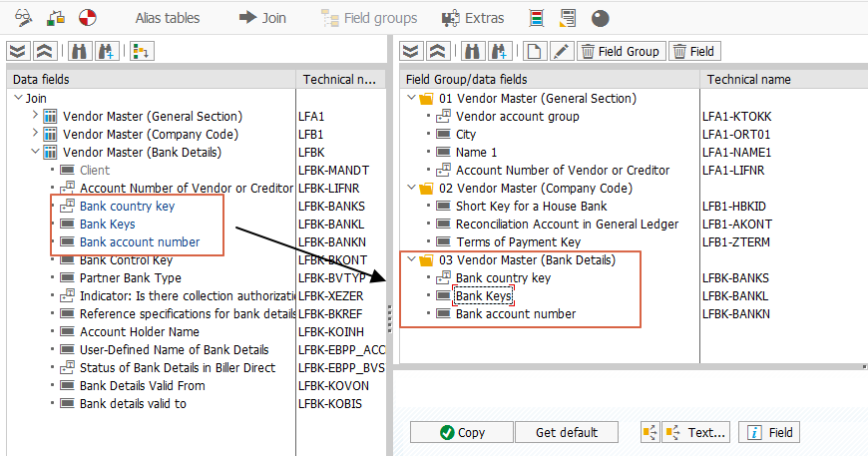Viewport: 868px width, 456px height.
Task: Select Reconciliation Account in General Ledger field
Action: point(567,225)
